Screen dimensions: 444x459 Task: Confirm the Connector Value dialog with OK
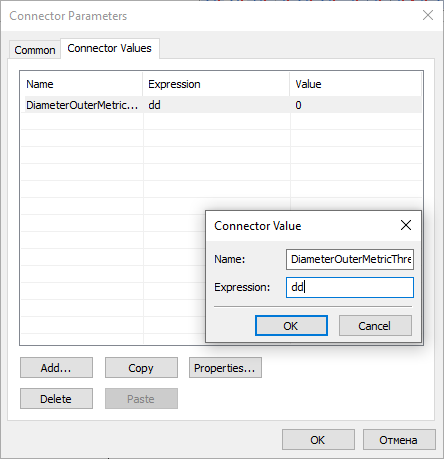(x=291, y=325)
